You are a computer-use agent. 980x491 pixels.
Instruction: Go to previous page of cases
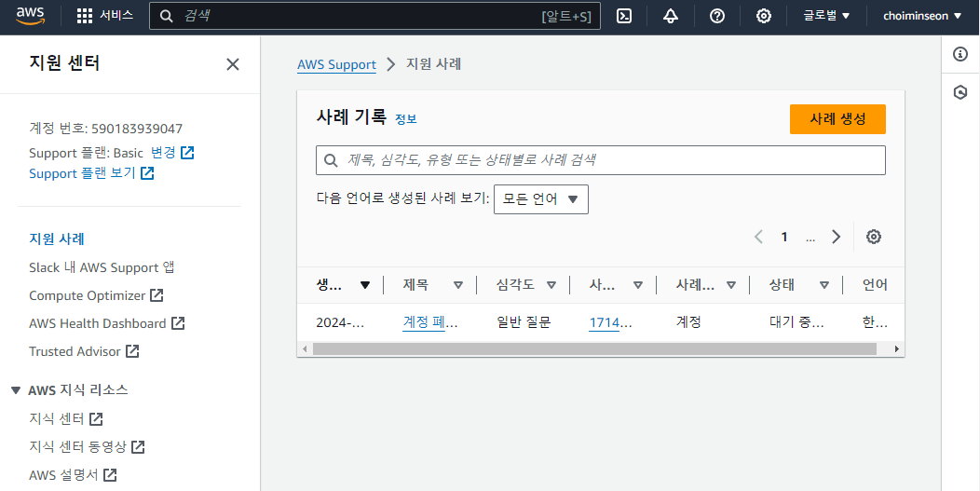tap(758, 237)
